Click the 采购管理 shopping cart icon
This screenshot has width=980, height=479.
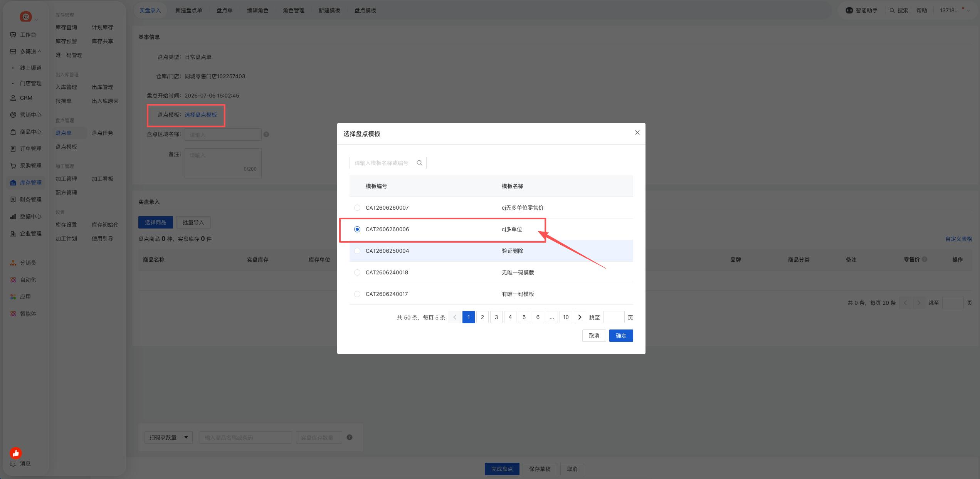13,166
